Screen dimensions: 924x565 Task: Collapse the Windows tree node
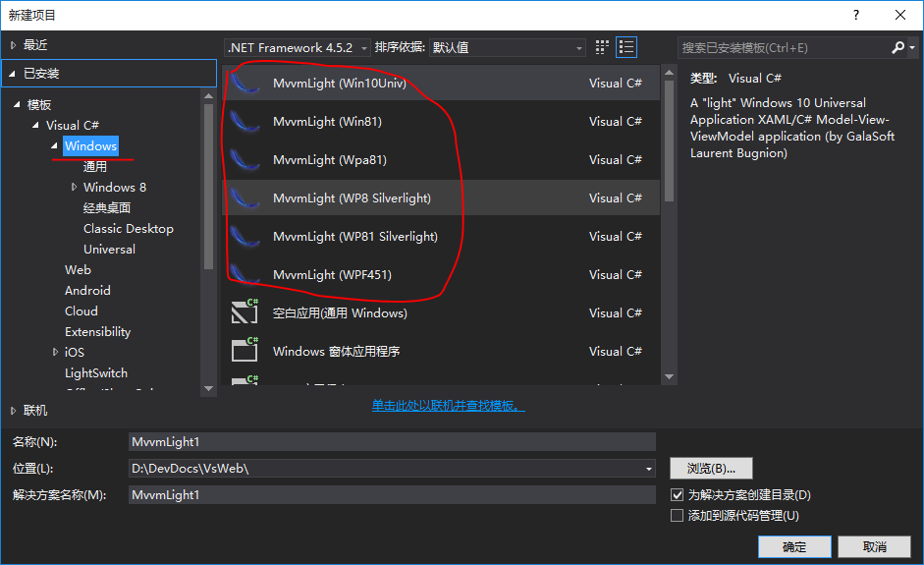point(55,145)
